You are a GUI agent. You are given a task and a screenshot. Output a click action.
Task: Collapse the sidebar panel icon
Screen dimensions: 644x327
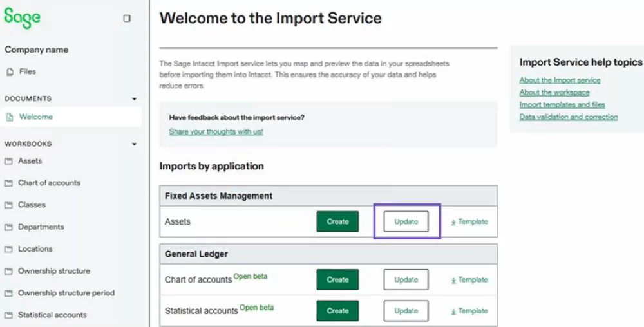pyautogui.click(x=127, y=19)
